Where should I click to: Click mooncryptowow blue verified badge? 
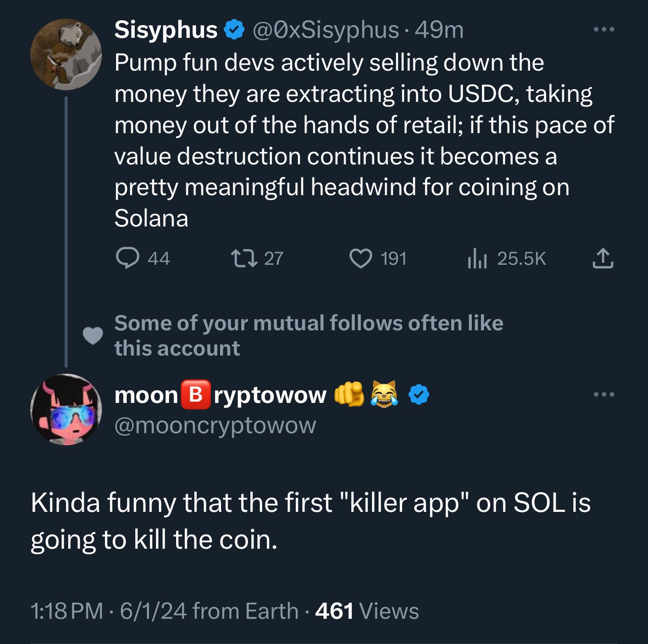418,395
